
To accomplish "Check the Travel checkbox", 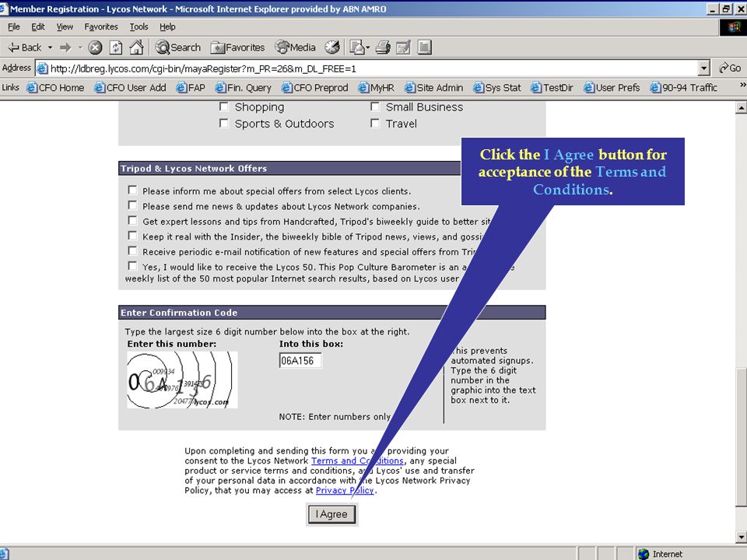I will coord(375,124).
